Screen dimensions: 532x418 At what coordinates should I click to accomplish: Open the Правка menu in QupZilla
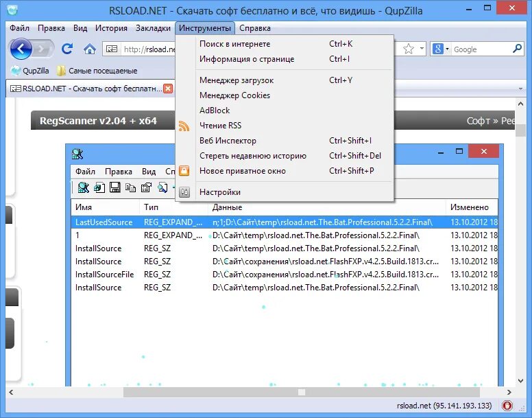51,28
